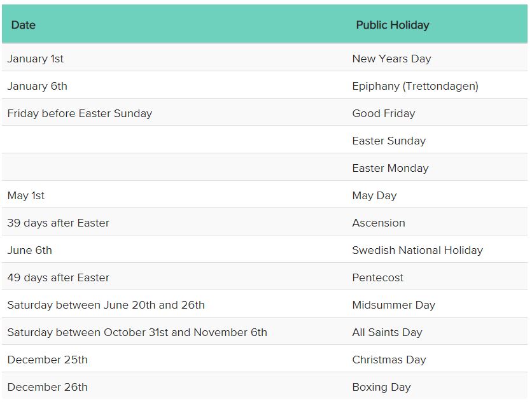Click the Easter Monday row
This screenshot has width=532, height=406.
[265, 167]
